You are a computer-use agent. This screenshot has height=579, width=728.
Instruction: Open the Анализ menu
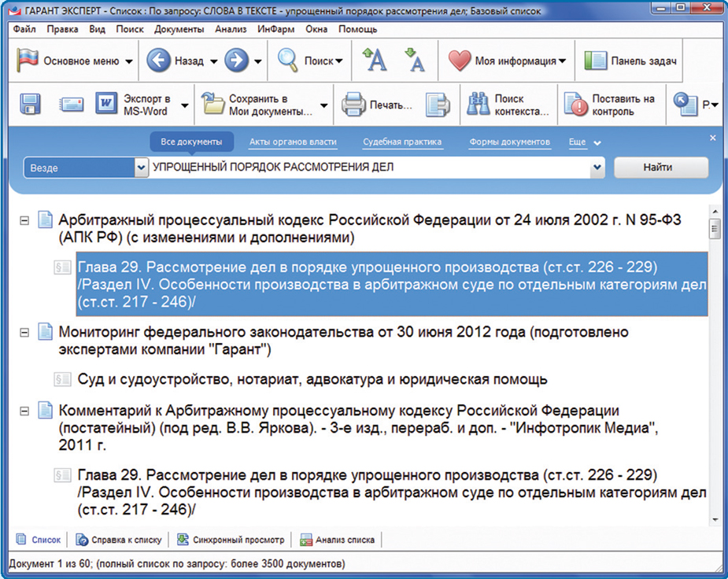point(231,29)
